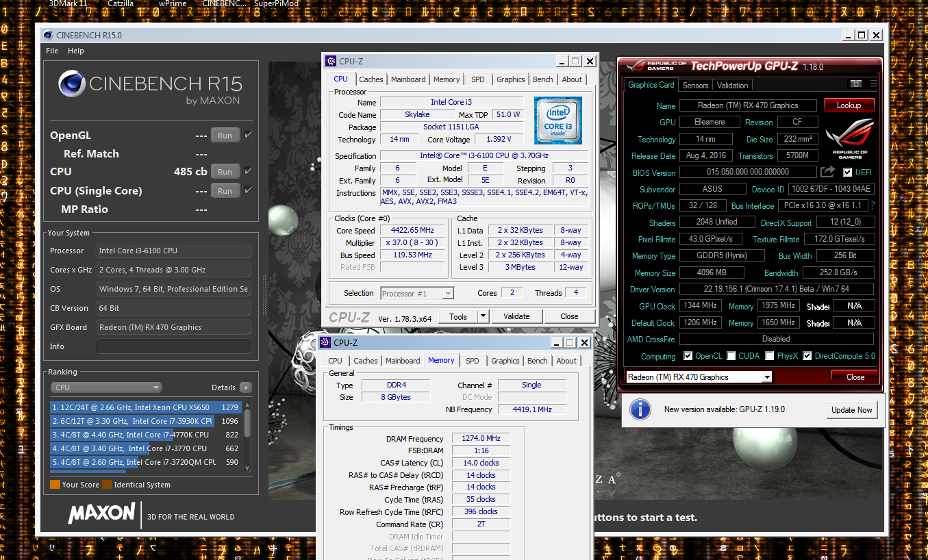Click the BIOS Version field in GPU-Z
Viewport: 928px width, 560px height.
pyautogui.click(x=748, y=173)
